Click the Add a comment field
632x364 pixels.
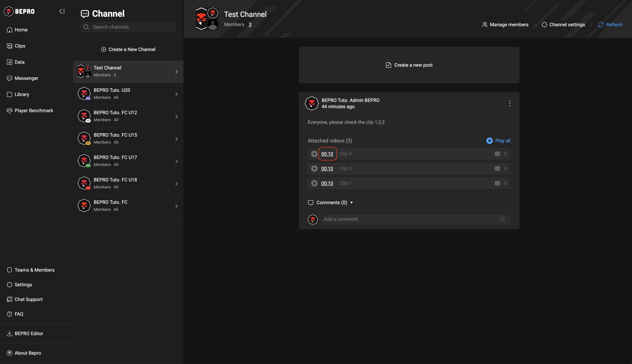click(x=410, y=219)
